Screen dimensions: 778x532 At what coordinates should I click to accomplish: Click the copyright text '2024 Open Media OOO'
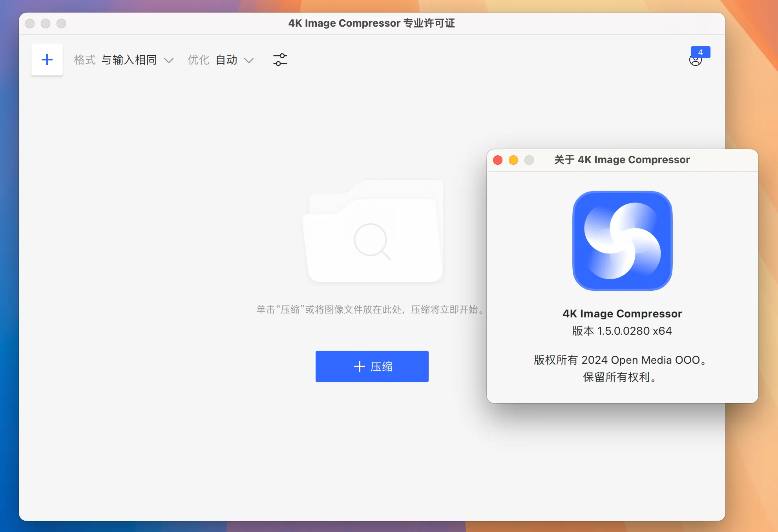tap(641, 360)
